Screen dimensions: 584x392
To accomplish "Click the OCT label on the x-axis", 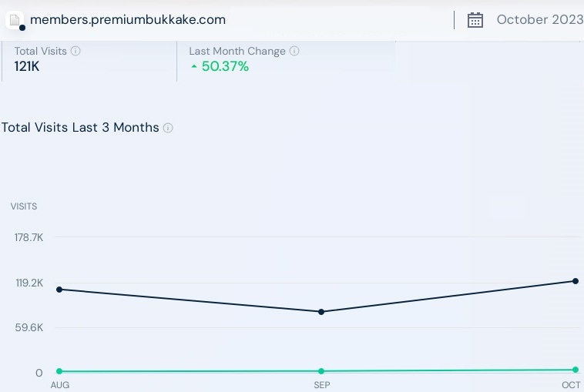I will 571,385.
